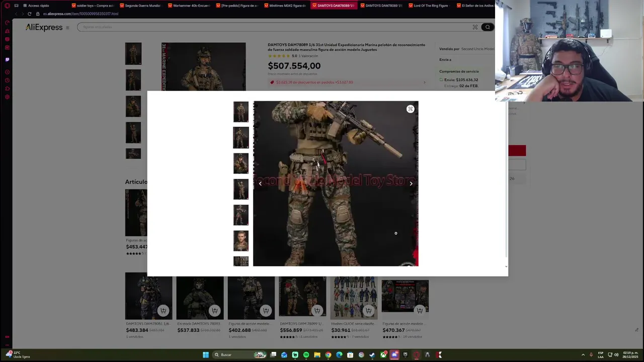Switch to the 'El Señor de los Anillos' tab
Viewport: 644px width, 362px height.
(475, 6)
